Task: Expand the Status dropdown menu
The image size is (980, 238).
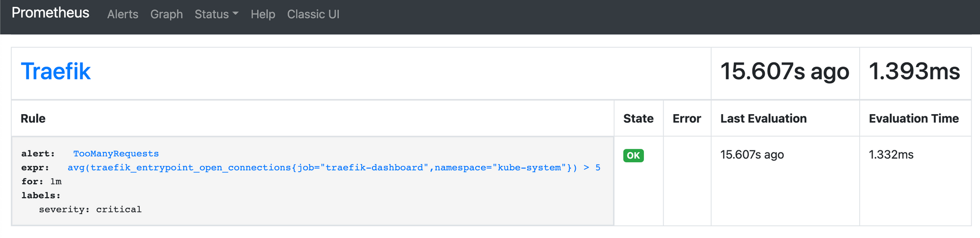Action: pyautogui.click(x=217, y=14)
